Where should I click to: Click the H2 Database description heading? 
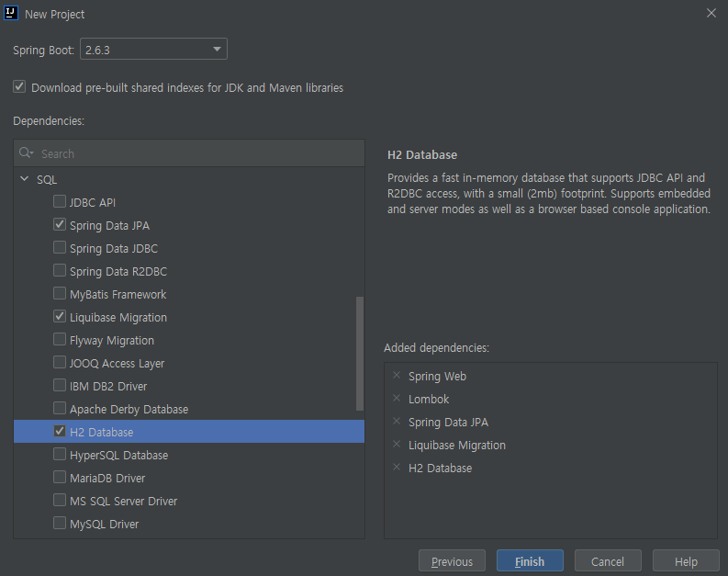coord(422,154)
